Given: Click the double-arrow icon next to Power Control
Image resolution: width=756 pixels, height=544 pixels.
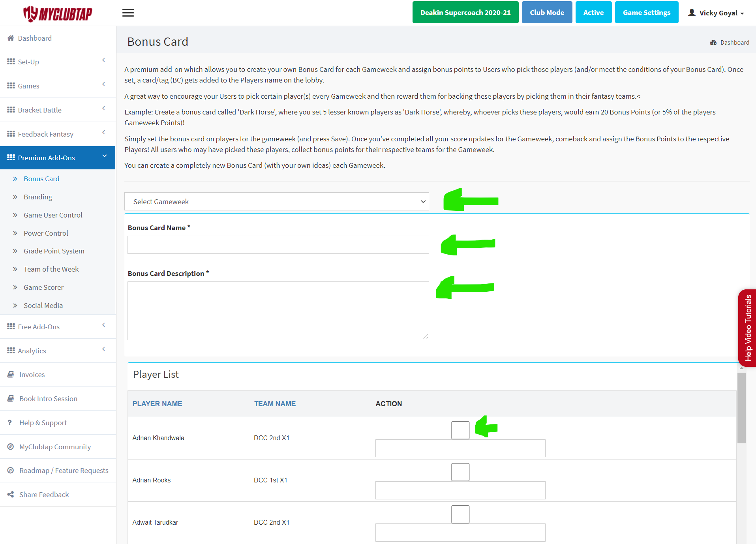Looking at the screenshot, I should tap(15, 233).
